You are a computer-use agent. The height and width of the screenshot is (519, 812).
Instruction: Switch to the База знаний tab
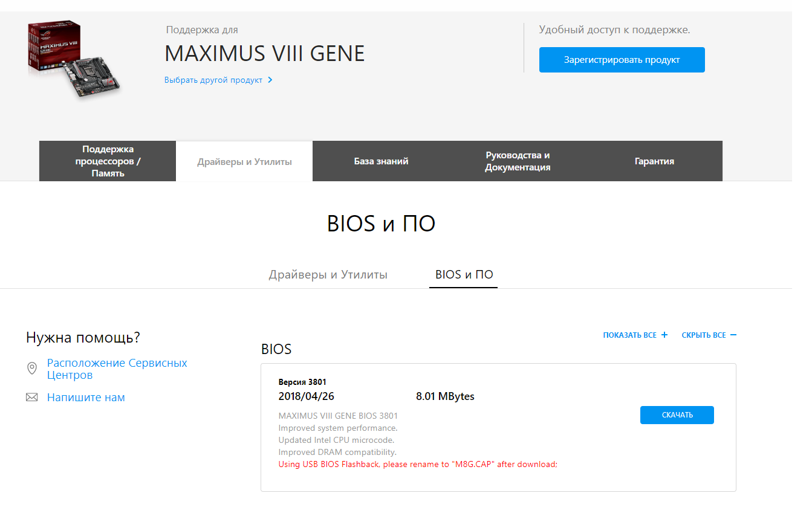click(381, 161)
